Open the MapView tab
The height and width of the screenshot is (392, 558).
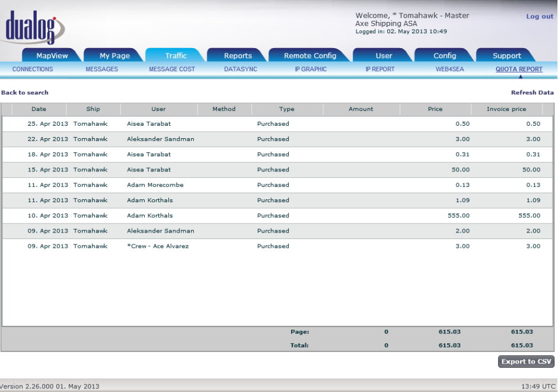(x=52, y=56)
